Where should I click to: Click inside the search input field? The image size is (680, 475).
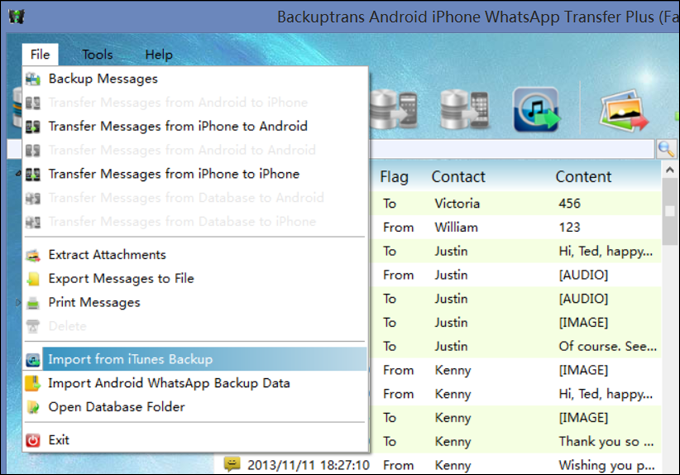pos(512,149)
